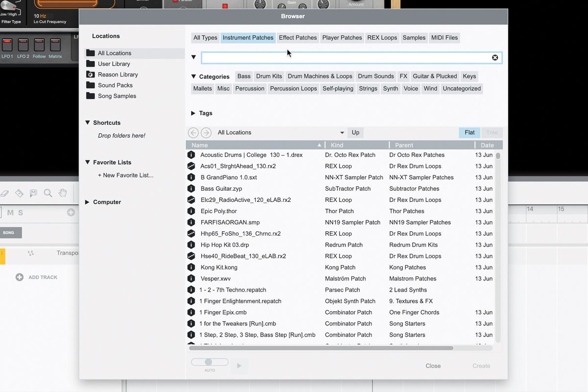Click the New Favorite List link
The height and width of the screenshot is (392, 588).
pos(125,175)
